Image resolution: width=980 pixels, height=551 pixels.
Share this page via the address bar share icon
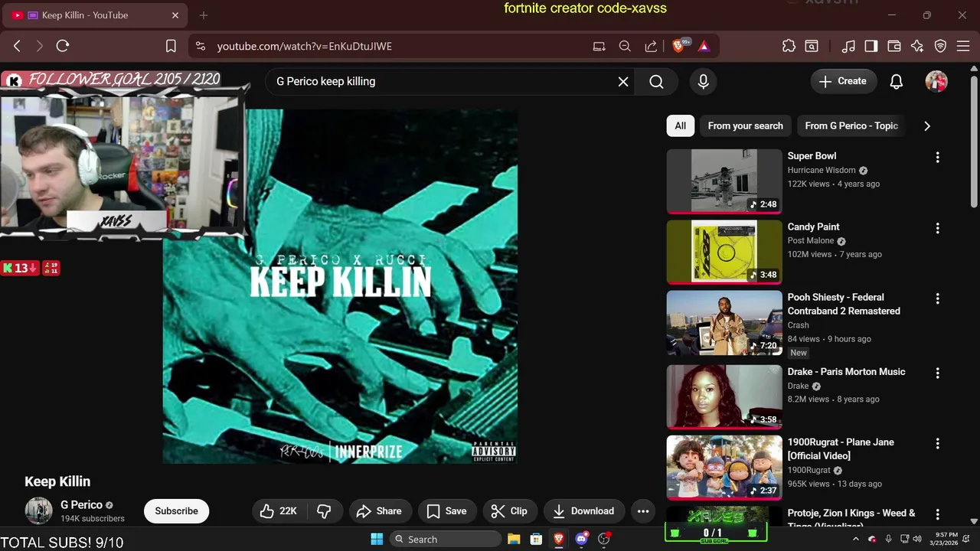651,46
